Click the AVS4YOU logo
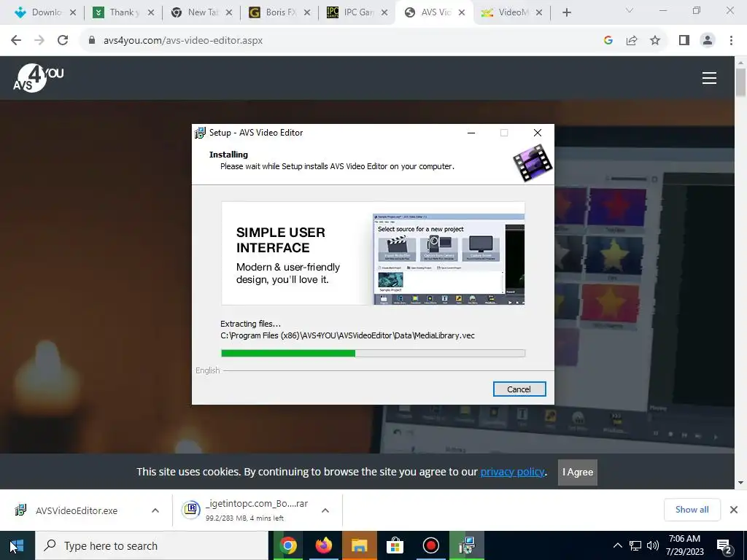Image resolution: width=747 pixels, height=560 pixels. pos(38,77)
